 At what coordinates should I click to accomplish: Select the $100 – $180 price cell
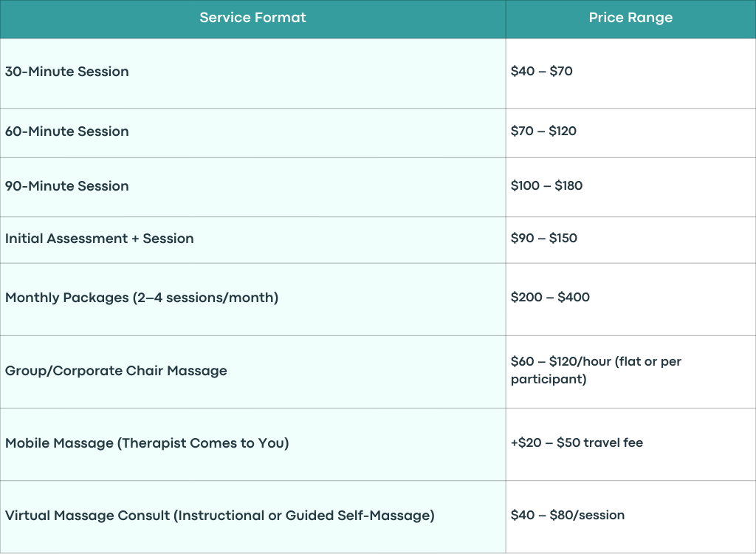tap(630, 187)
